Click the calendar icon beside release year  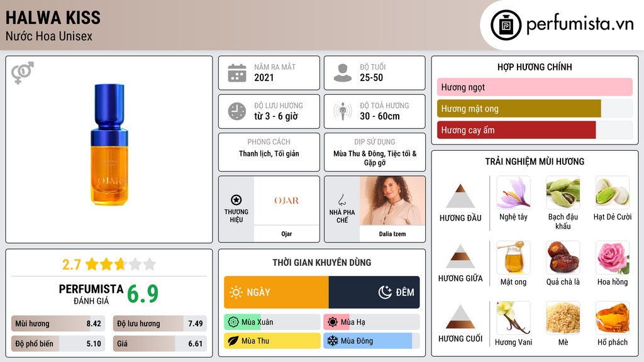point(237,73)
